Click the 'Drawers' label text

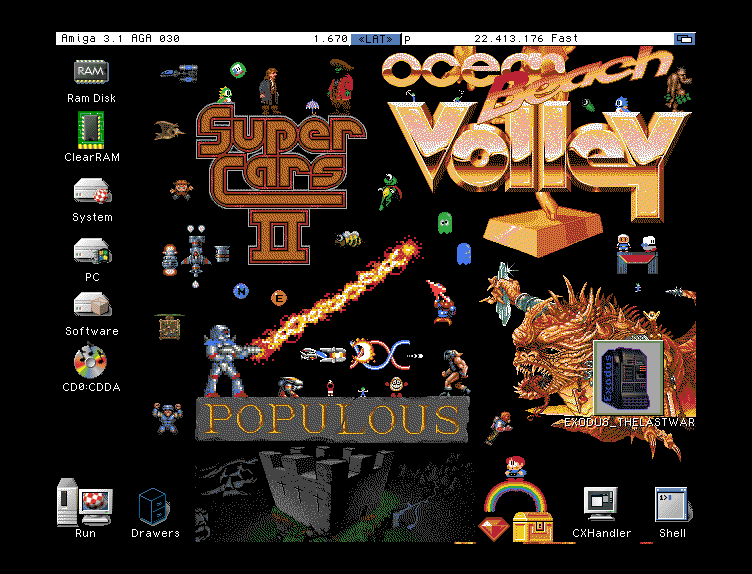[x=155, y=533]
